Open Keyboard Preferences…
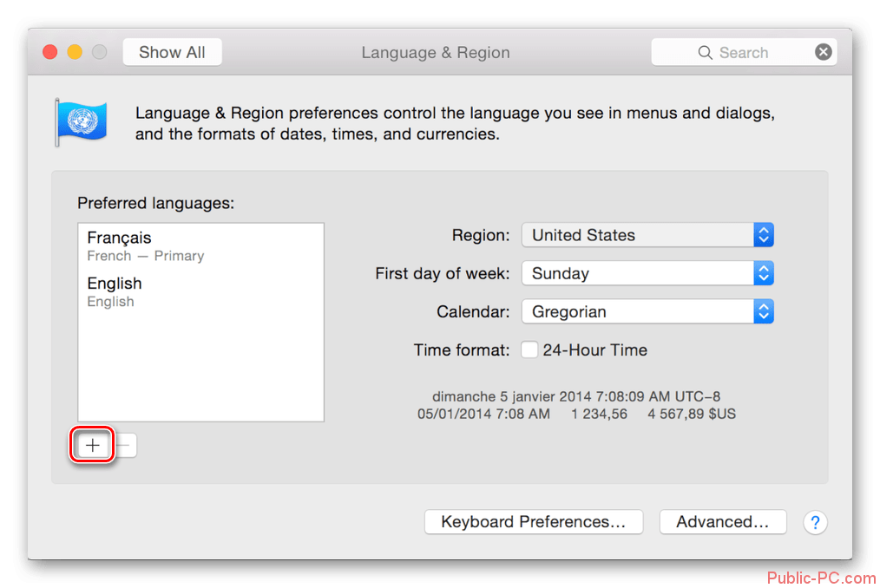Image resolution: width=880 pixels, height=588 pixels. tap(533, 522)
